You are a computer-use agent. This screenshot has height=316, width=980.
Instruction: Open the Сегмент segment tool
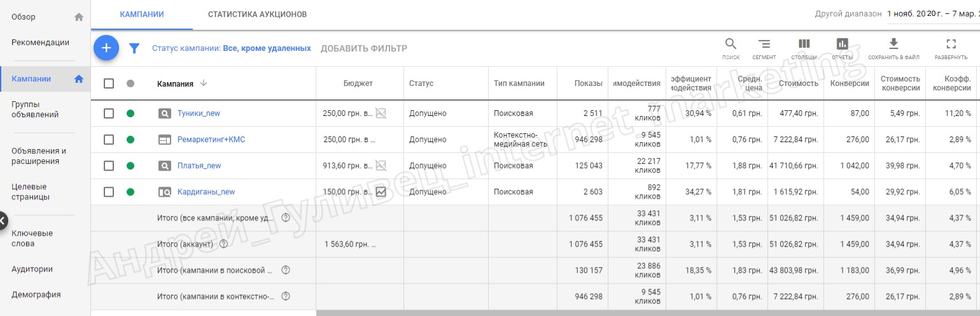(764, 45)
